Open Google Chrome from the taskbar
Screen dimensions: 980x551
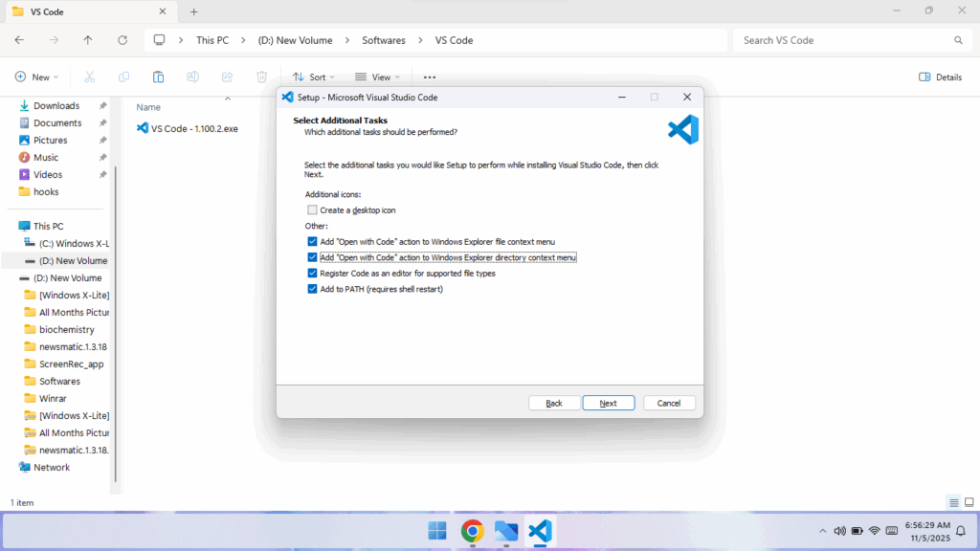(x=471, y=531)
